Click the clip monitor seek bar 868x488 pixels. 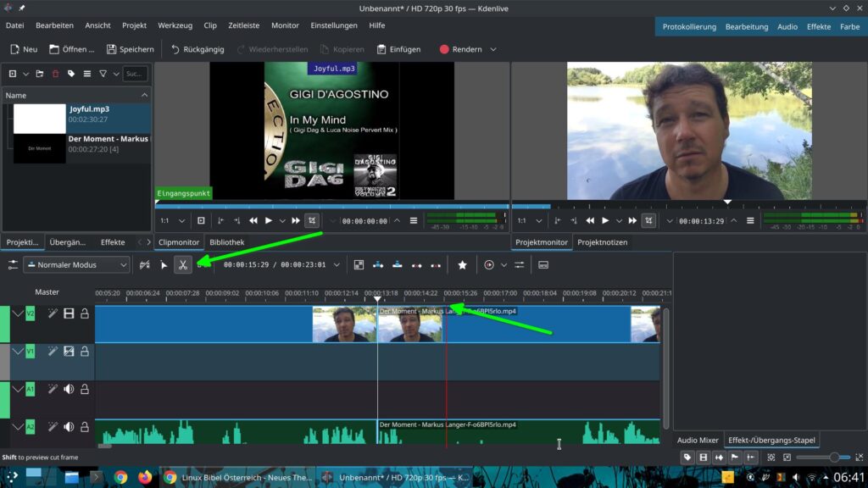point(332,206)
